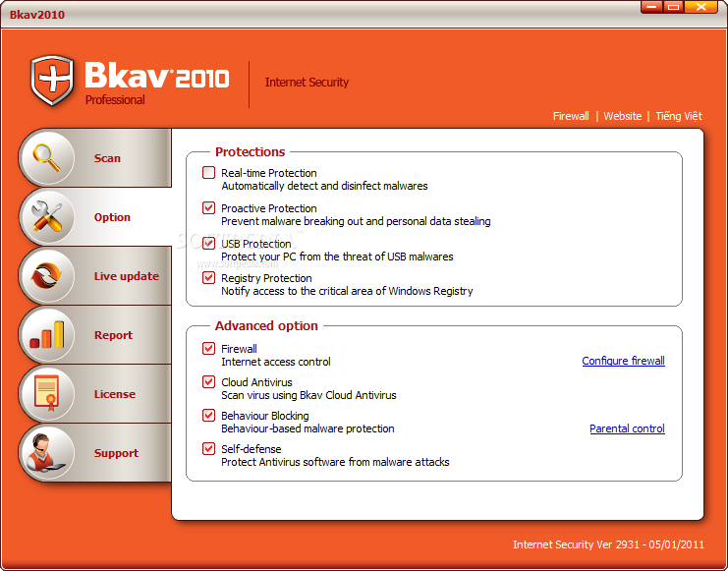
Task: Disable Registry Protection checkbox
Action: coord(209,278)
